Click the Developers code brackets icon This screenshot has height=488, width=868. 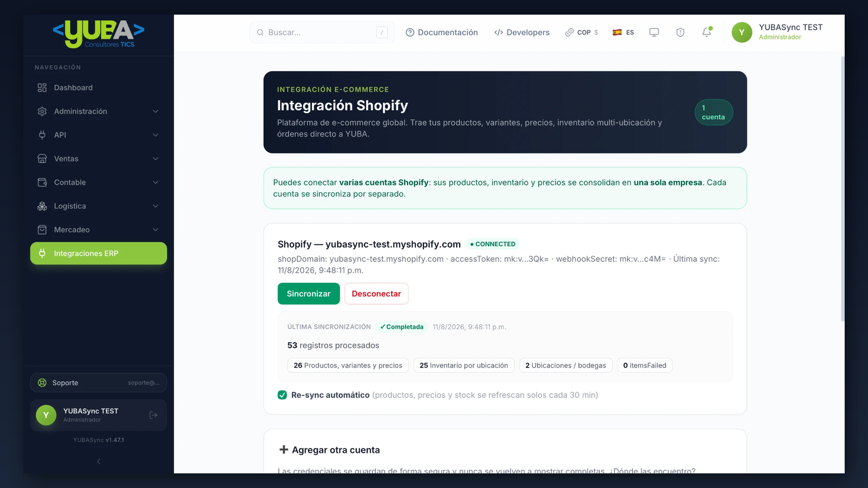499,33
